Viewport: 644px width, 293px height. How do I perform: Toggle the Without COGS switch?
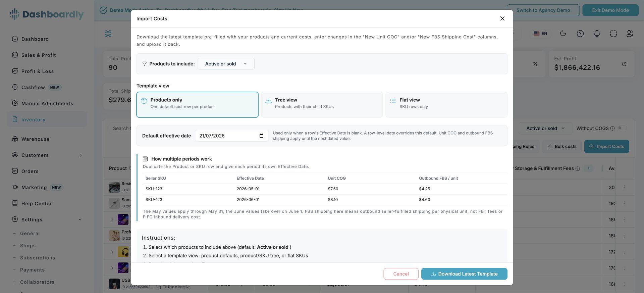click(622, 128)
